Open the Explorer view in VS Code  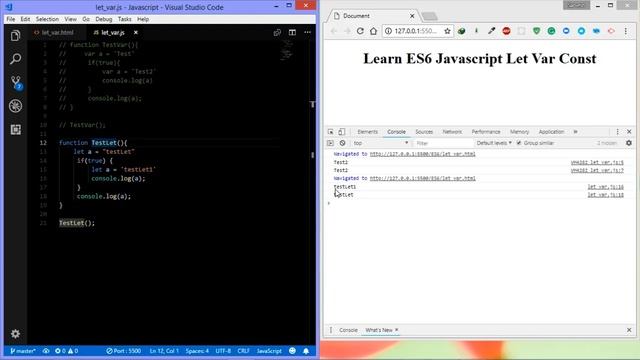16,36
